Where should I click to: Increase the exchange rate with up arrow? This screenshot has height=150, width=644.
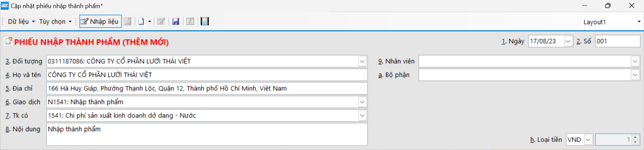[635, 137]
